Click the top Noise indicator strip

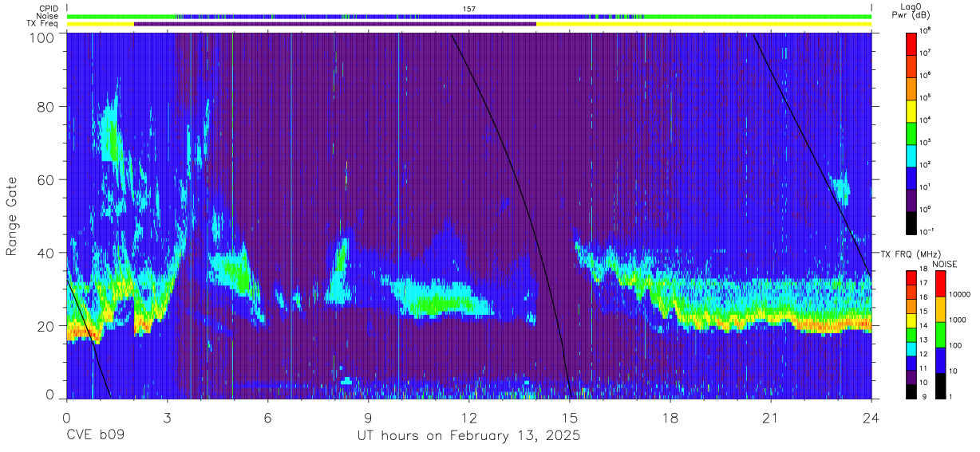click(x=469, y=16)
